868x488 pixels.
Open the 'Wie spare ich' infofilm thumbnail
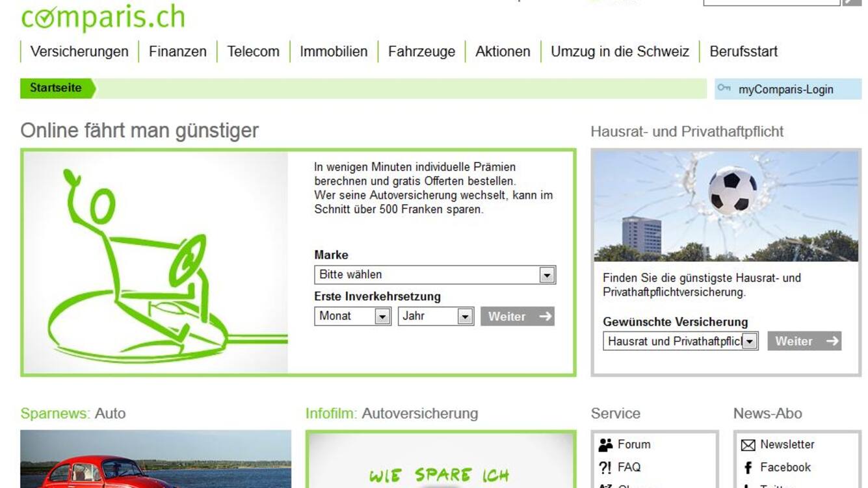(x=441, y=460)
